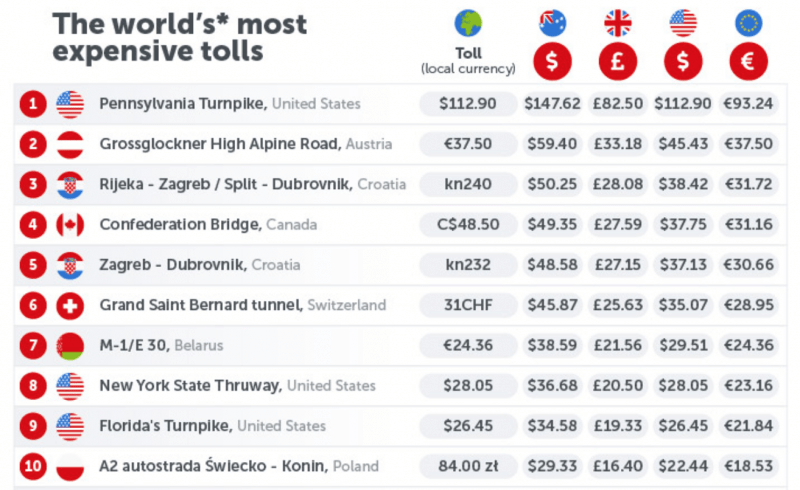The height and width of the screenshot is (490, 800).
Task: Click the European Union flag icon
Action: click(748, 23)
